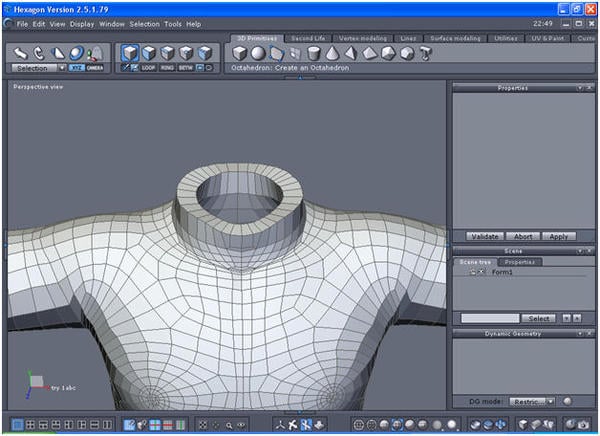Toggle the XYZ manipulator mode
The height and width of the screenshot is (436, 600).
click(x=77, y=68)
